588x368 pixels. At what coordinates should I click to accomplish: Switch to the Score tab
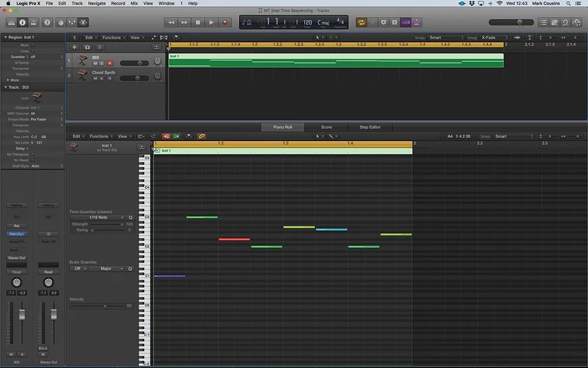click(326, 127)
